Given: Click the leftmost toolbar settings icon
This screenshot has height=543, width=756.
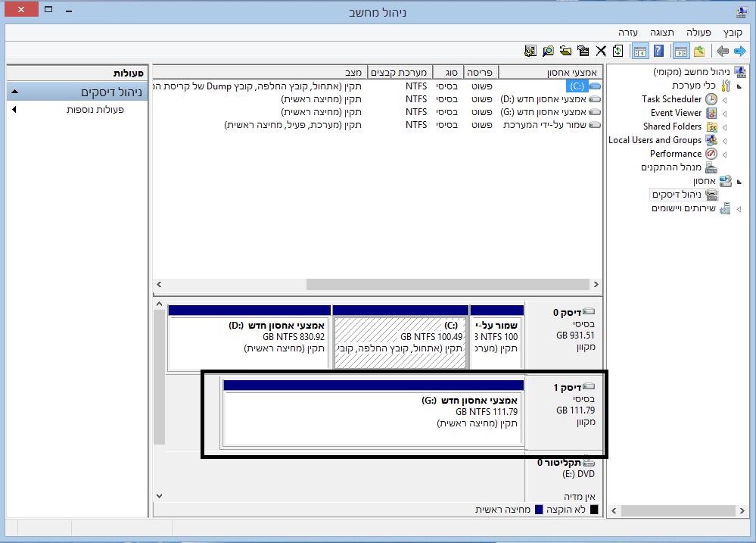Looking at the screenshot, I should coord(530,51).
